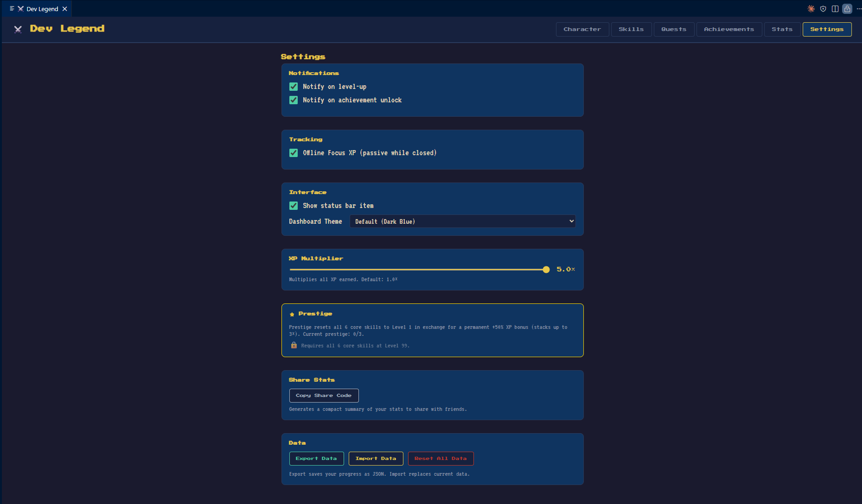
Task: Click the Tracking section heading
Action: (x=306, y=139)
